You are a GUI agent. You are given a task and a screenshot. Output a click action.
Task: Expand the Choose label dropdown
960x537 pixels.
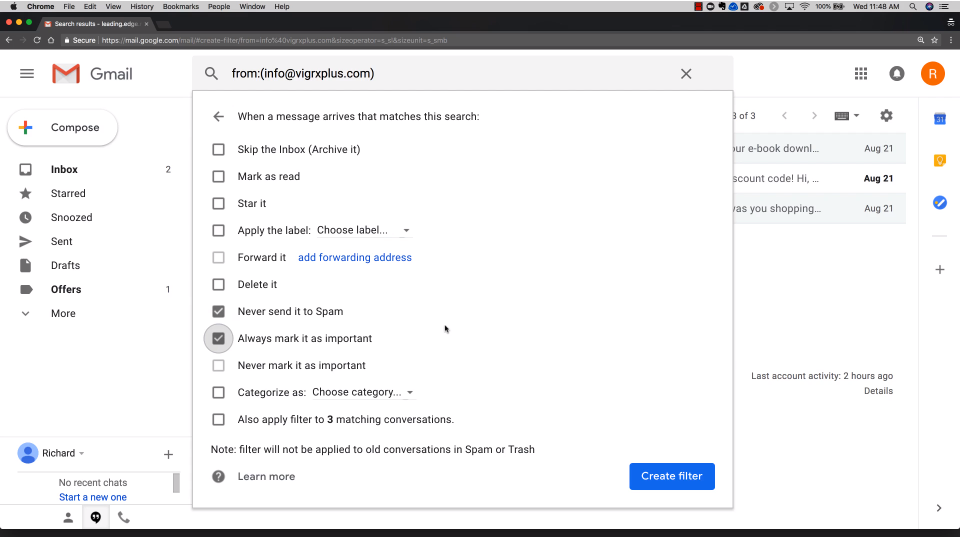pos(363,230)
